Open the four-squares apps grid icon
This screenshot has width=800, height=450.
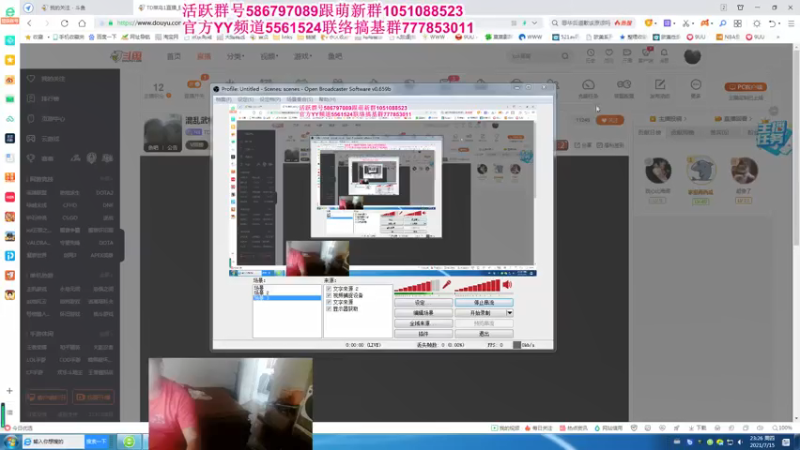[x=738, y=23]
